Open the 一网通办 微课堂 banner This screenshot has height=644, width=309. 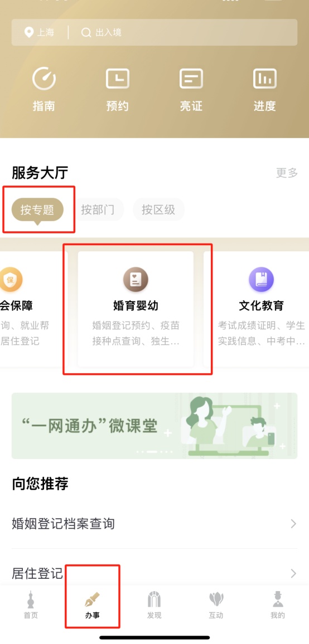coord(154,426)
